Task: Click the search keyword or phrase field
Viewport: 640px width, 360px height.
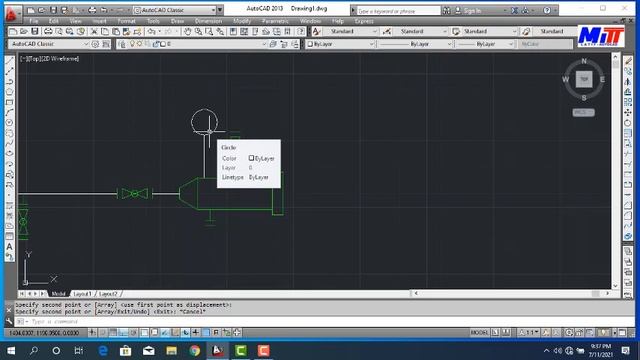Action: [x=398, y=11]
